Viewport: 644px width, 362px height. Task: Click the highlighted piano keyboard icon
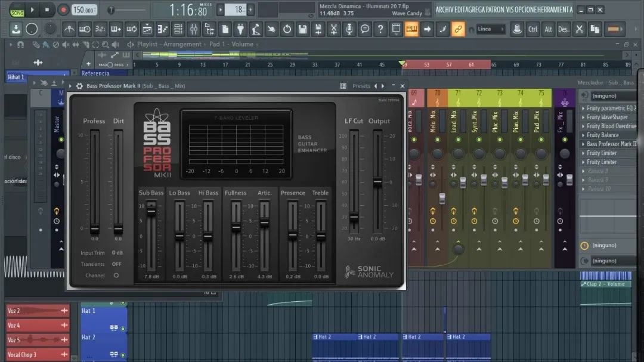click(411, 29)
